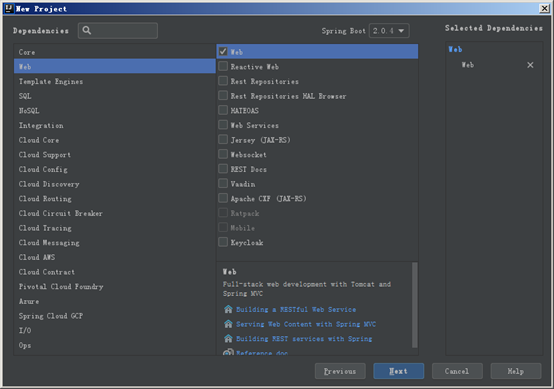
Task: Close the New Project window
Action: coord(544,8)
